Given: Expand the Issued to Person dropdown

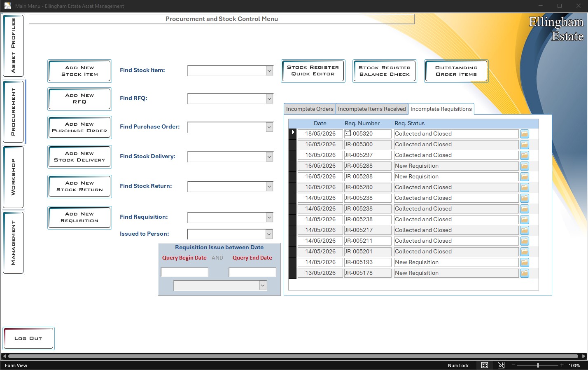Looking at the screenshot, I should coord(269,234).
